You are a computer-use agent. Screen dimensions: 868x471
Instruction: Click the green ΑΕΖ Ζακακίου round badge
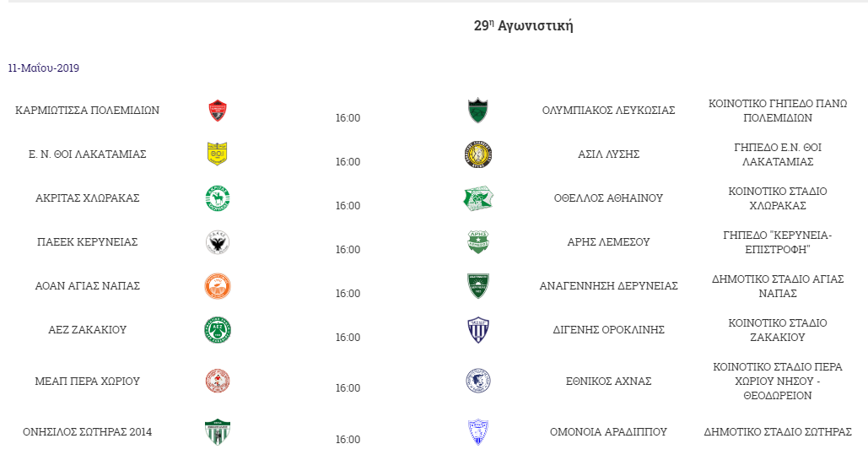click(218, 330)
